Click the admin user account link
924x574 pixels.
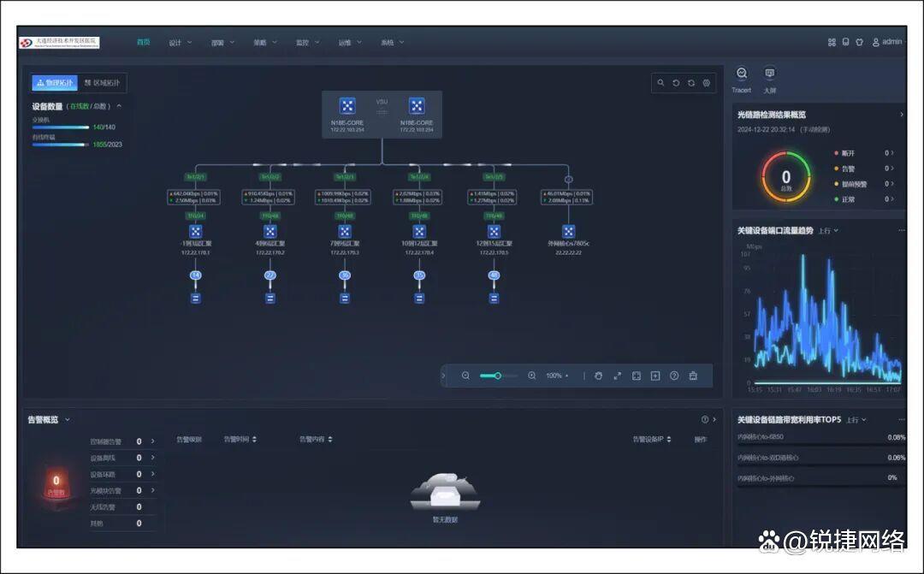coord(887,42)
